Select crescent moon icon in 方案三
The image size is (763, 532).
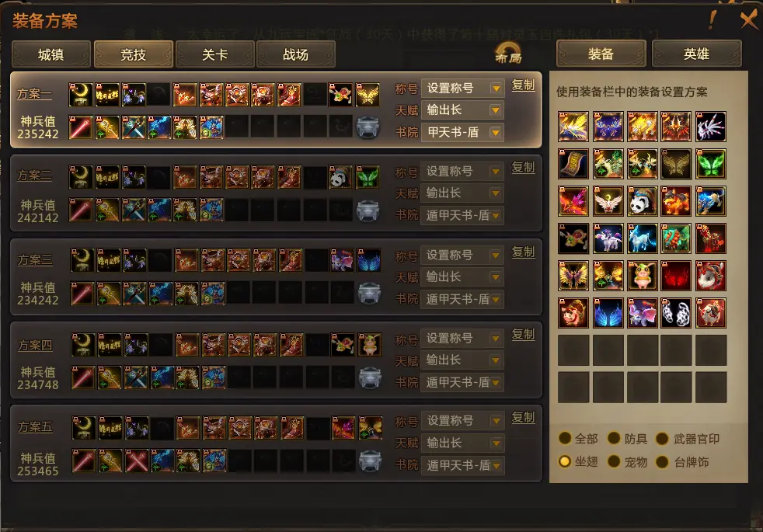[82, 259]
